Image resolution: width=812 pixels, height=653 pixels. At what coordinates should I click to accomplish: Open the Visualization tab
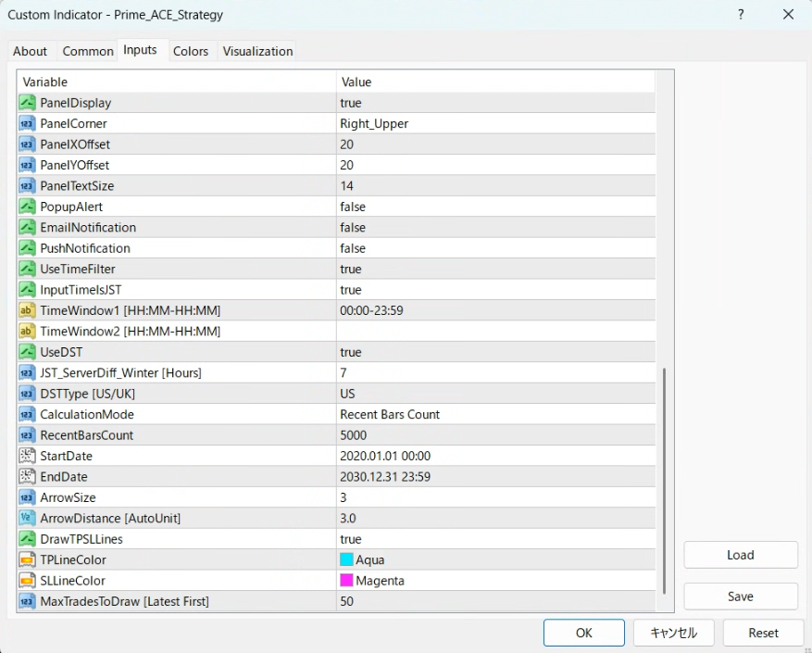257,51
